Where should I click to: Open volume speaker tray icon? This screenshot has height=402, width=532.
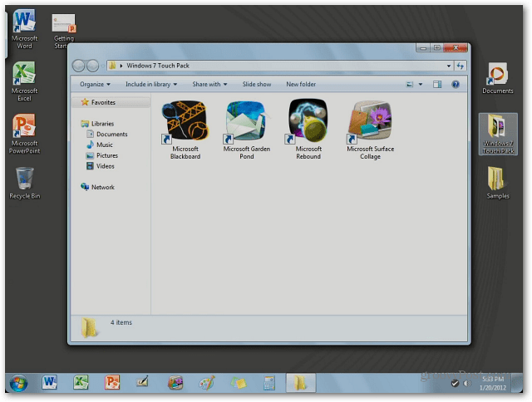pos(467,384)
